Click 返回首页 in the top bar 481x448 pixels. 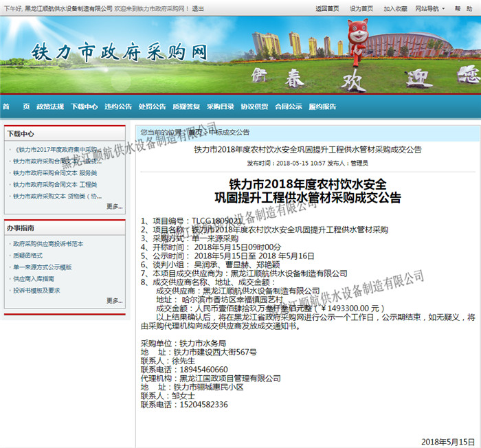tap(326, 8)
